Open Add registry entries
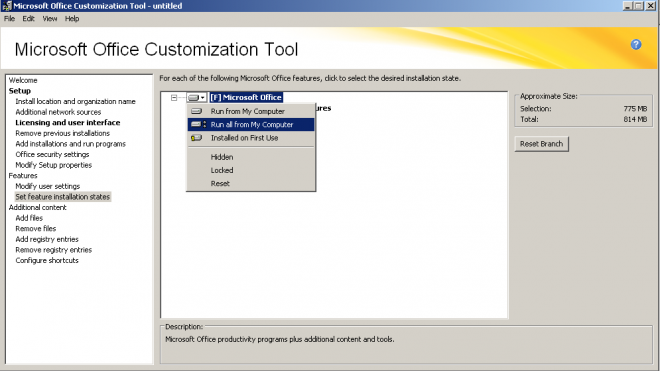660x371 pixels. point(47,239)
